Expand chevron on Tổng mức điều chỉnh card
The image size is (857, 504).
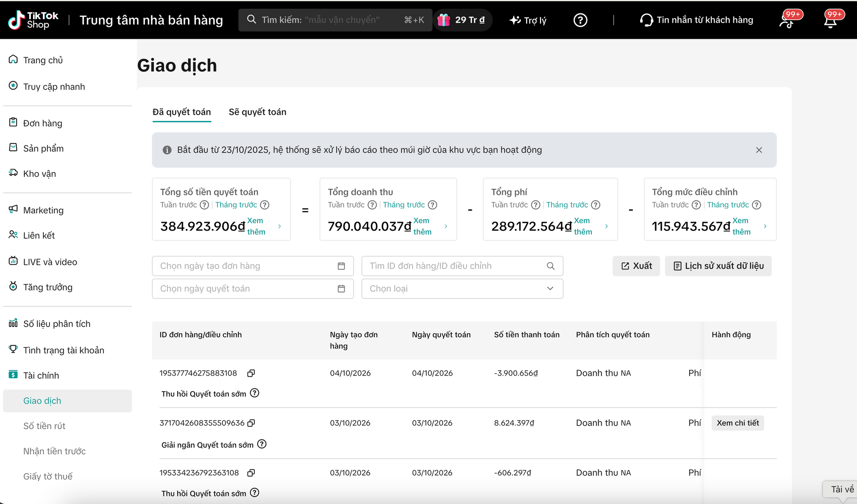(765, 227)
